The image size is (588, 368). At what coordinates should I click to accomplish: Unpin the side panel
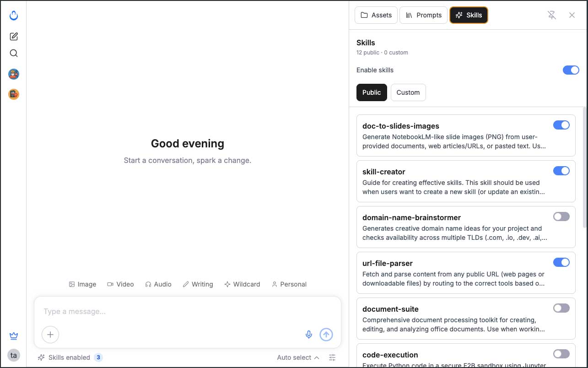pos(552,15)
